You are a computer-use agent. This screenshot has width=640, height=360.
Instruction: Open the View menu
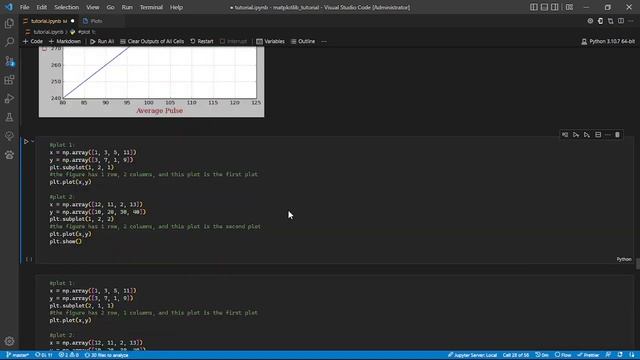click(93, 7)
